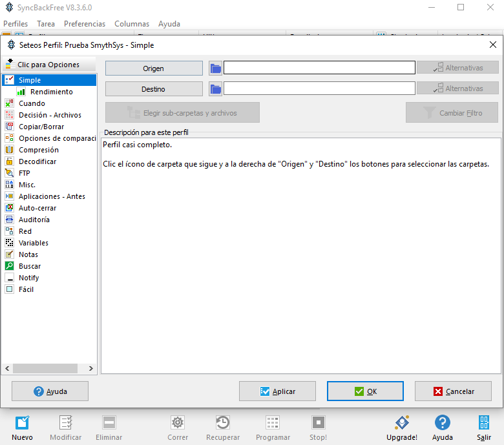The image size is (504, 445).
Task: Click the folder icon next to Origen
Action: [x=215, y=68]
